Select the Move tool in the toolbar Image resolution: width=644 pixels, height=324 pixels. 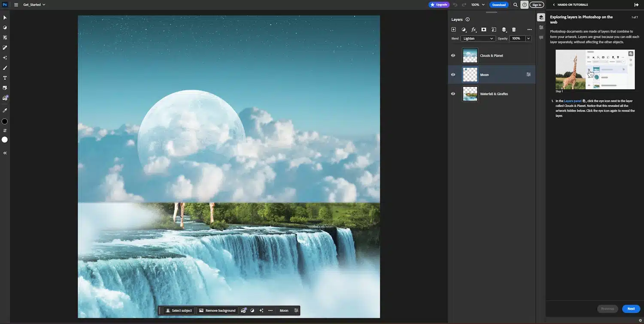tap(5, 18)
